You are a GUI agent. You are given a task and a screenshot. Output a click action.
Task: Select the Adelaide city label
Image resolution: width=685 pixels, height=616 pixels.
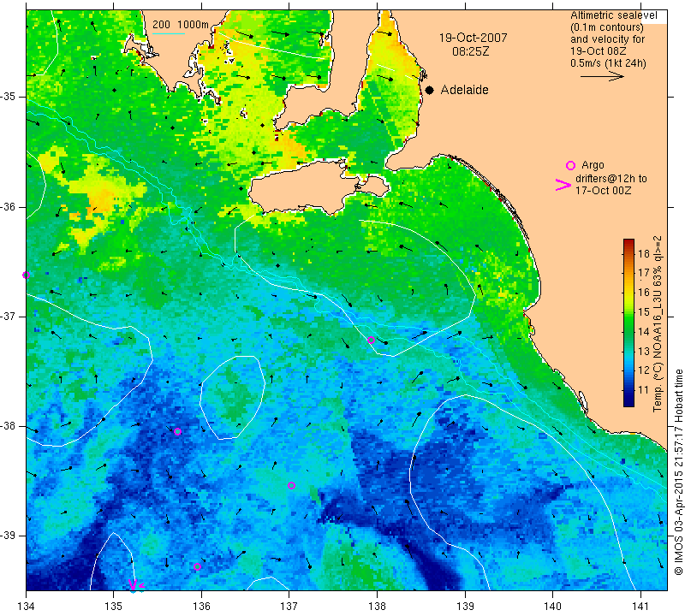point(464,90)
